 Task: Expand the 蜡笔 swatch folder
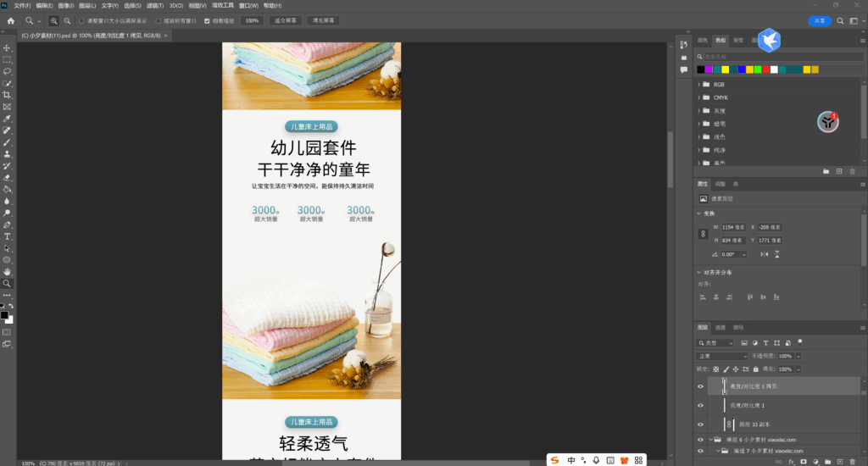pos(699,124)
